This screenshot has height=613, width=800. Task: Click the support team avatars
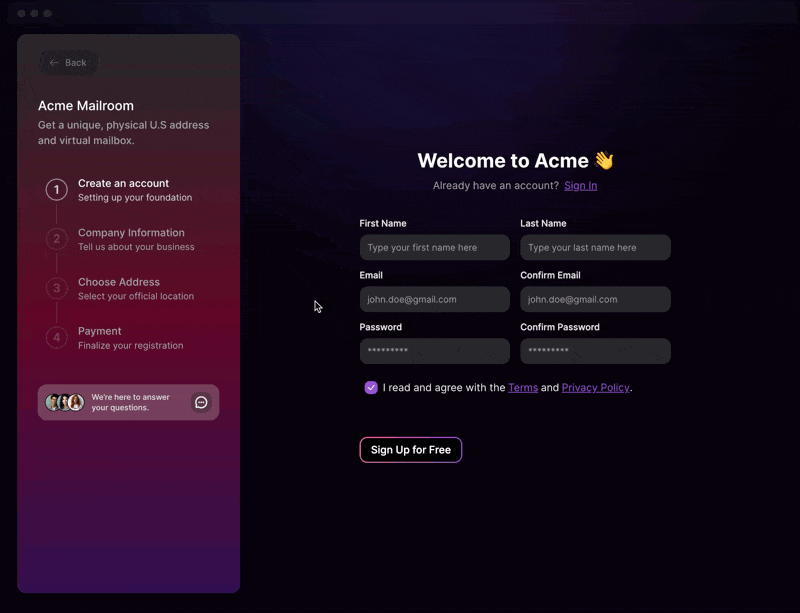pyautogui.click(x=65, y=402)
